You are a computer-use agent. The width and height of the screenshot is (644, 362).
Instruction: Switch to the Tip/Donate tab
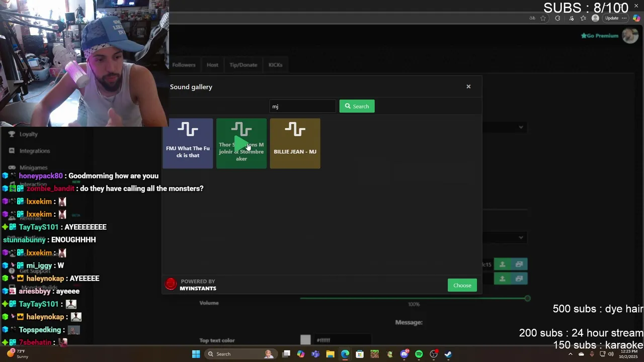(243, 65)
